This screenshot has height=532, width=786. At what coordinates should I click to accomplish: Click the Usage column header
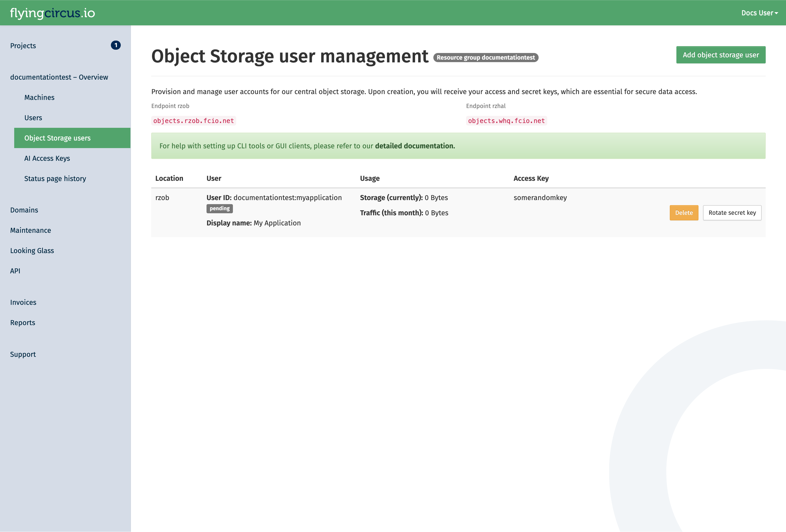(370, 178)
